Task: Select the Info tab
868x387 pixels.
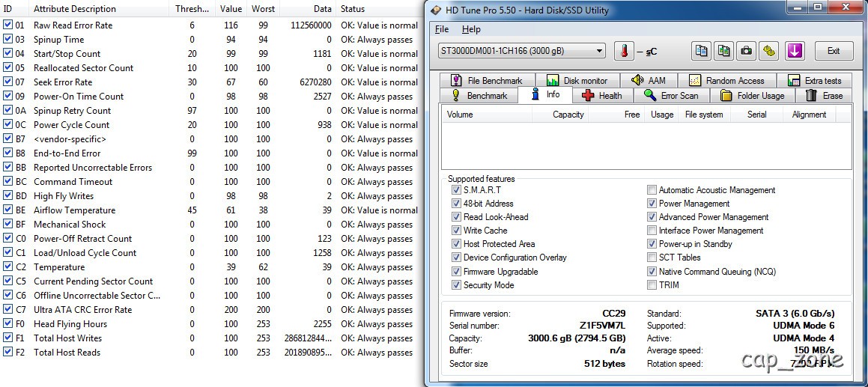Action: (x=546, y=94)
